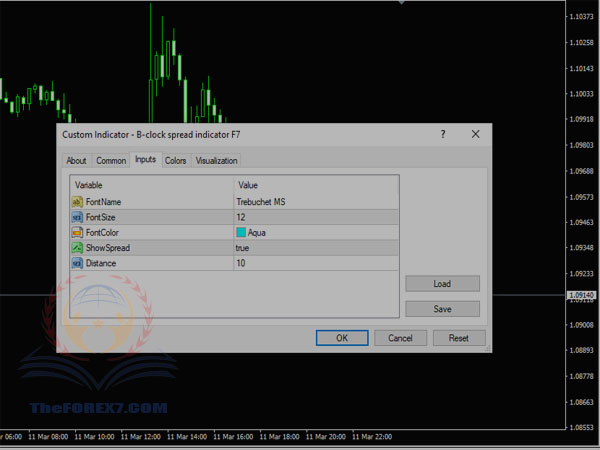Click the Load button
600x450 pixels.
pos(442,284)
